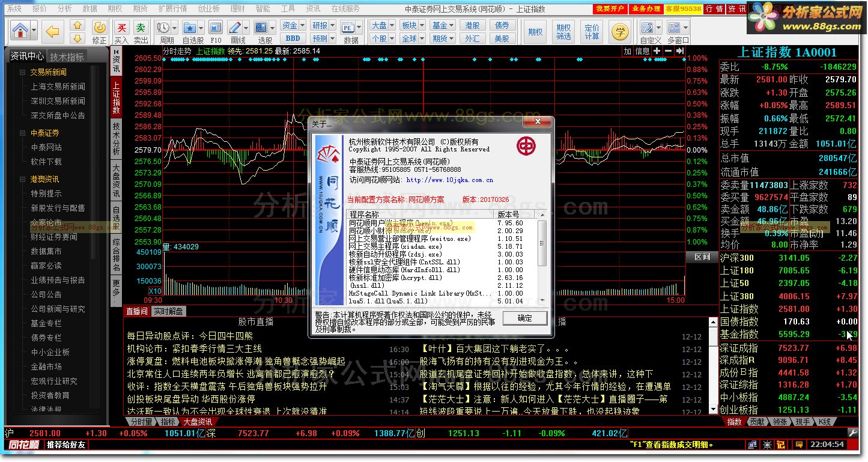Click the up arrow page button
The height and width of the screenshot is (462, 868).
77,25
